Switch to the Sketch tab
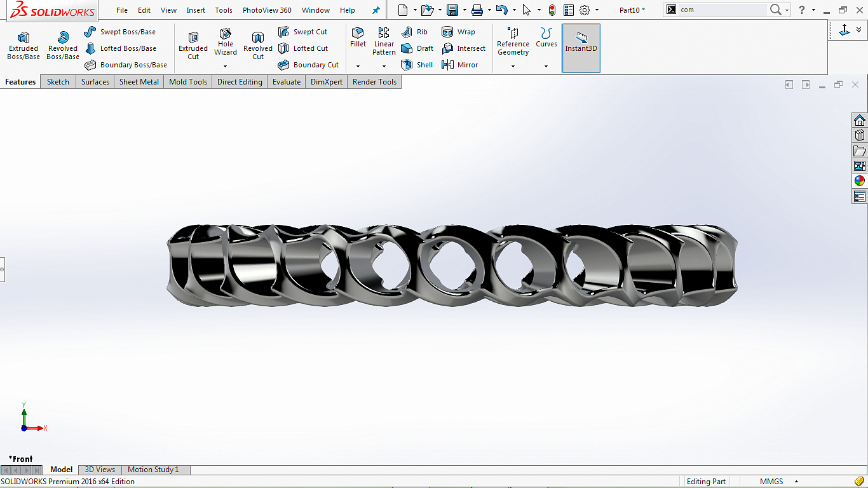Screen dimensions: 868x488 (58, 82)
